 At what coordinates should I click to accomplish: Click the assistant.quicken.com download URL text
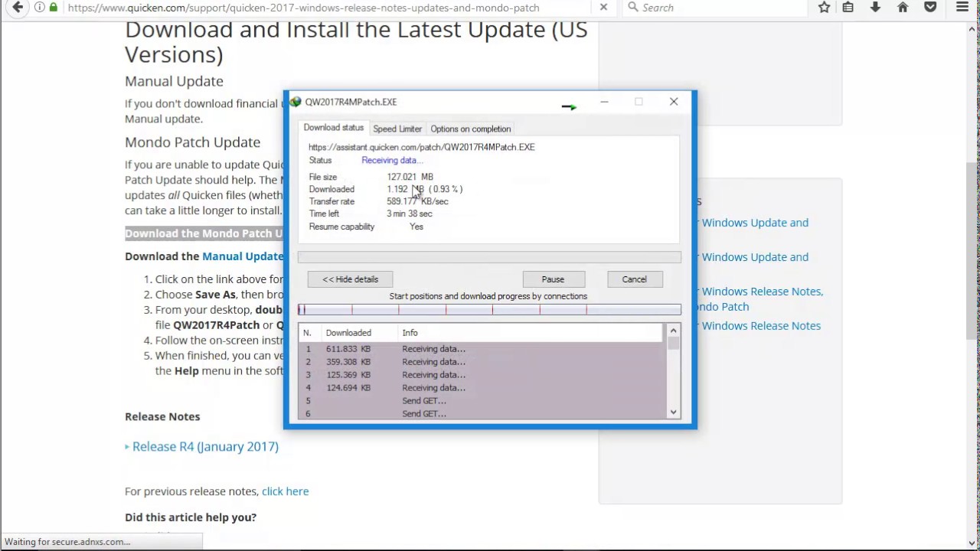[422, 147]
